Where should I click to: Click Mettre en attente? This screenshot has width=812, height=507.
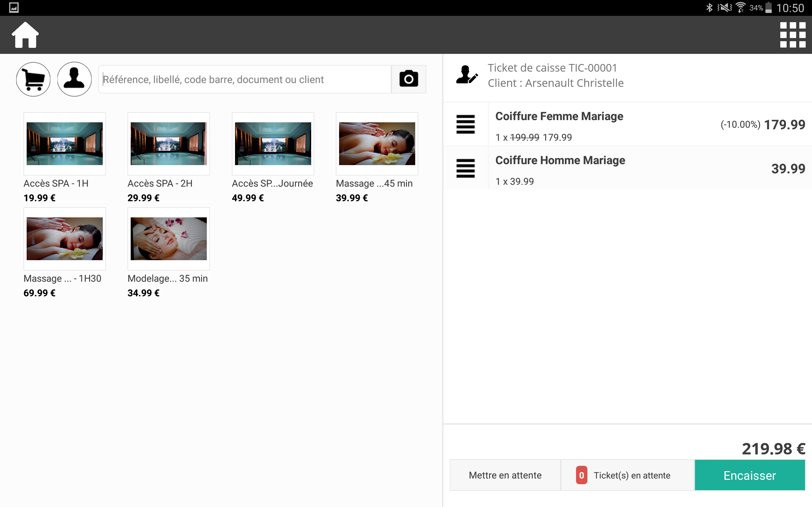[505, 475]
